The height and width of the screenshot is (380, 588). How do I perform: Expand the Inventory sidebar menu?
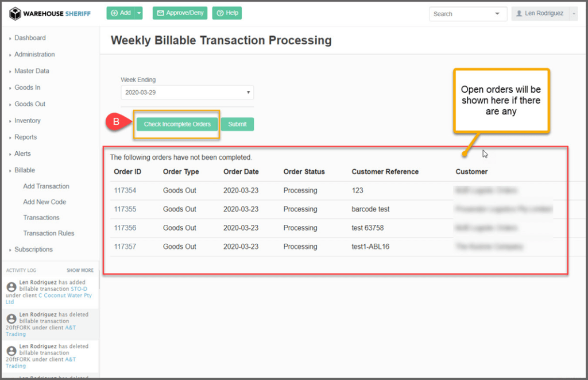28,121
